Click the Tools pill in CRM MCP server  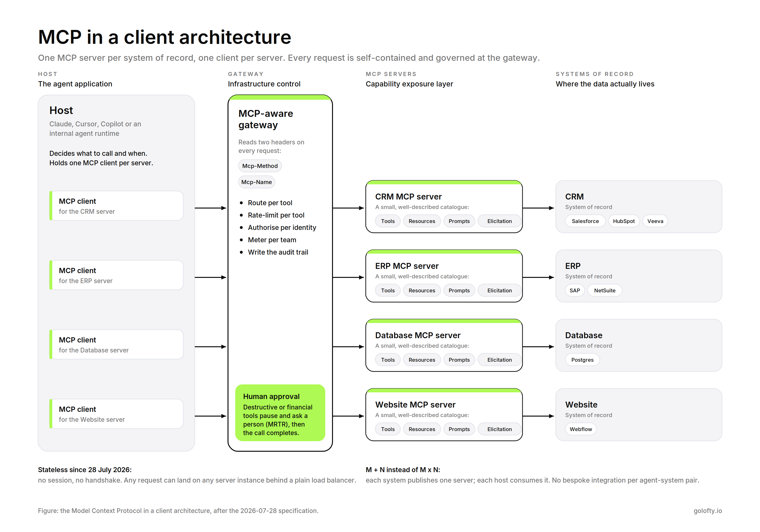pyautogui.click(x=388, y=221)
